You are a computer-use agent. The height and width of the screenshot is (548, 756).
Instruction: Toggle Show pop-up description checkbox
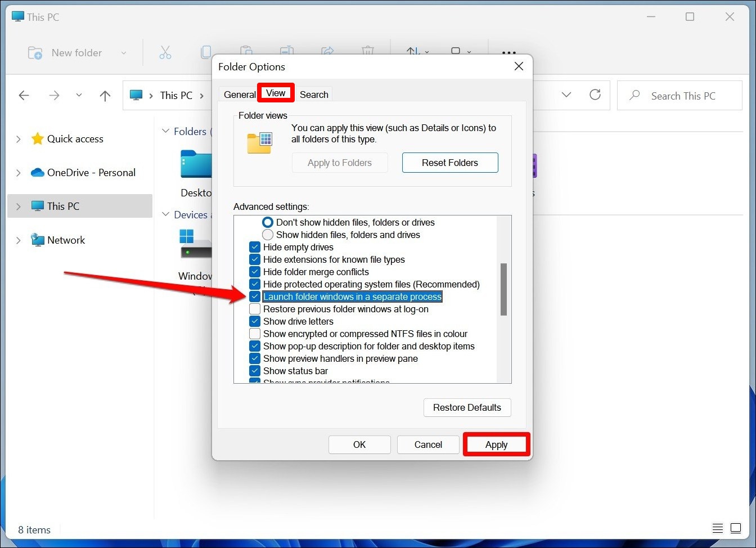click(255, 346)
